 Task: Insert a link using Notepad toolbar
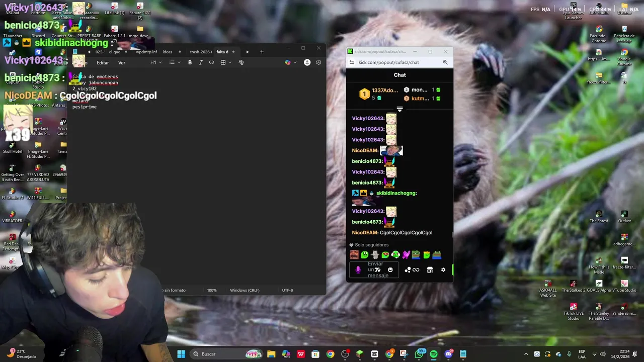(212, 62)
